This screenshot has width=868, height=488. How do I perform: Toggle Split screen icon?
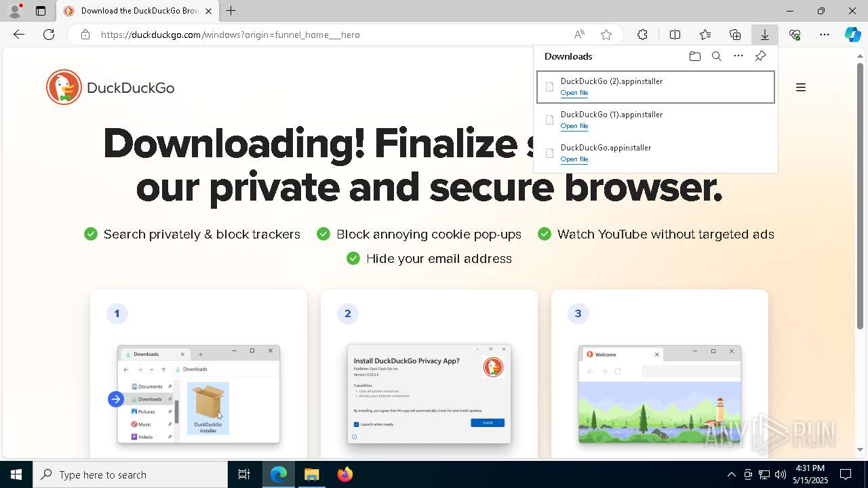click(675, 35)
